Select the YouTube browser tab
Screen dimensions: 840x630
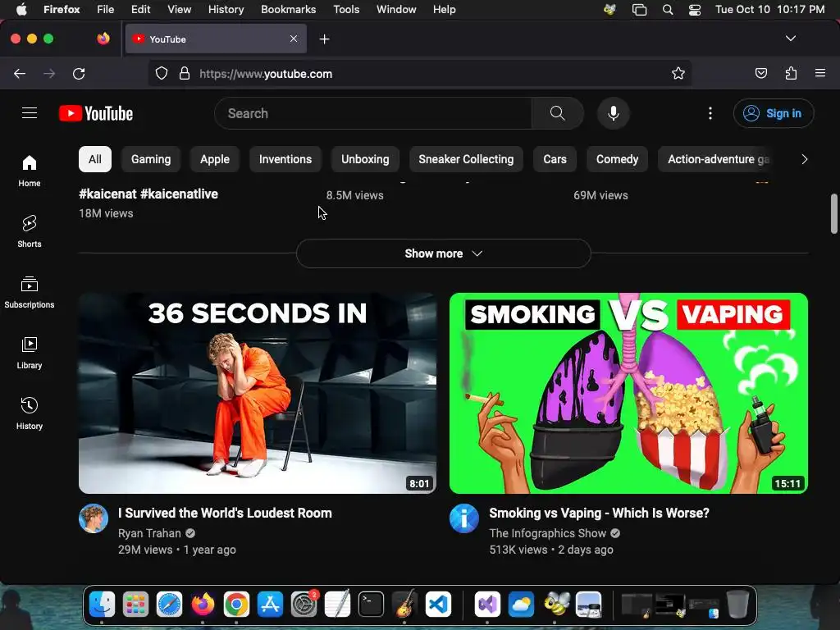(x=216, y=39)
